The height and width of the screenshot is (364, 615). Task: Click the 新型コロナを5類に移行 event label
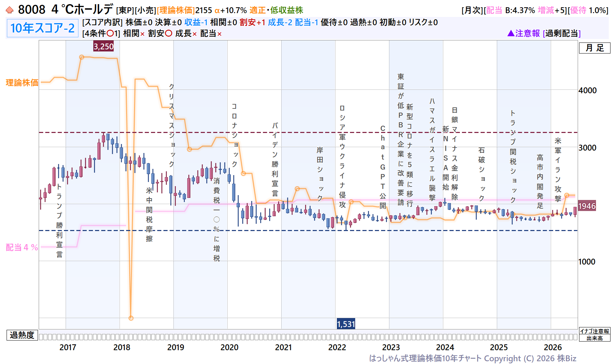(410, 155)
